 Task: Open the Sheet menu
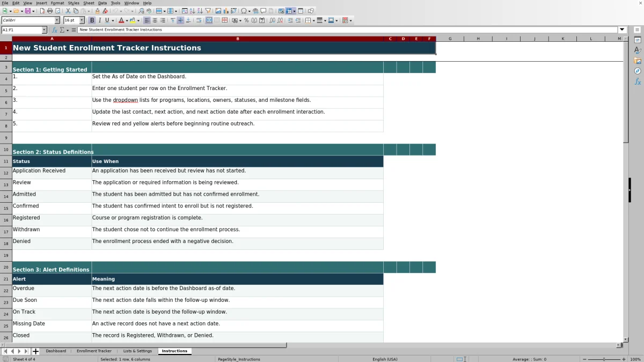[89, 3]
